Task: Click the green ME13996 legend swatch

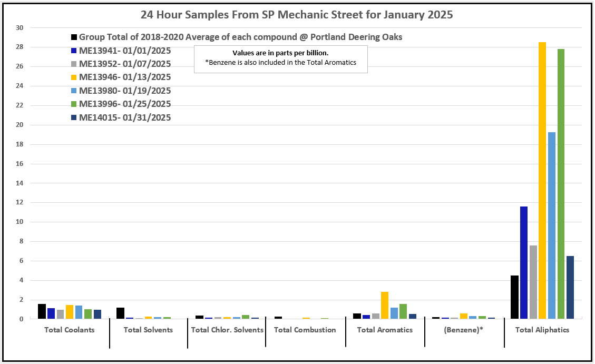Action: tap(74, 104)
